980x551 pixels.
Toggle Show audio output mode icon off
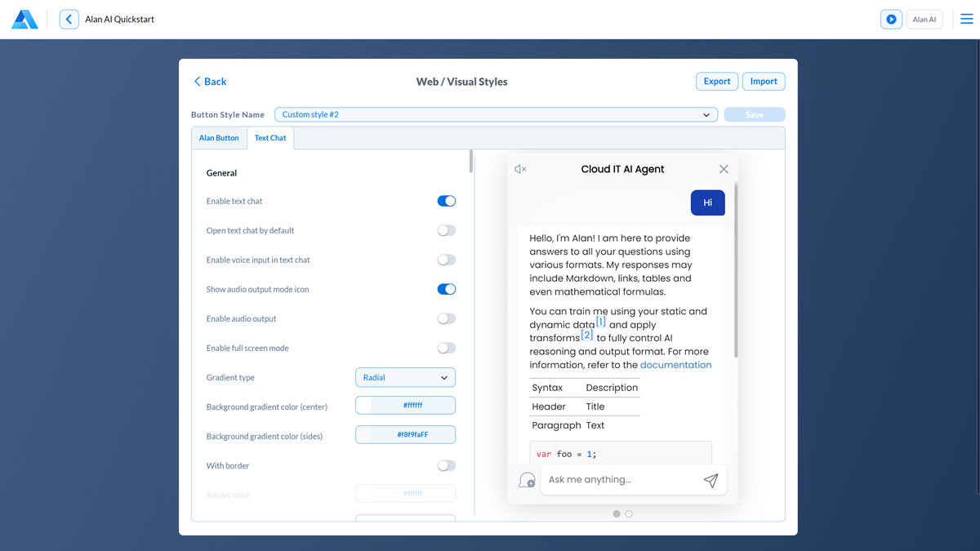(446, 289)
